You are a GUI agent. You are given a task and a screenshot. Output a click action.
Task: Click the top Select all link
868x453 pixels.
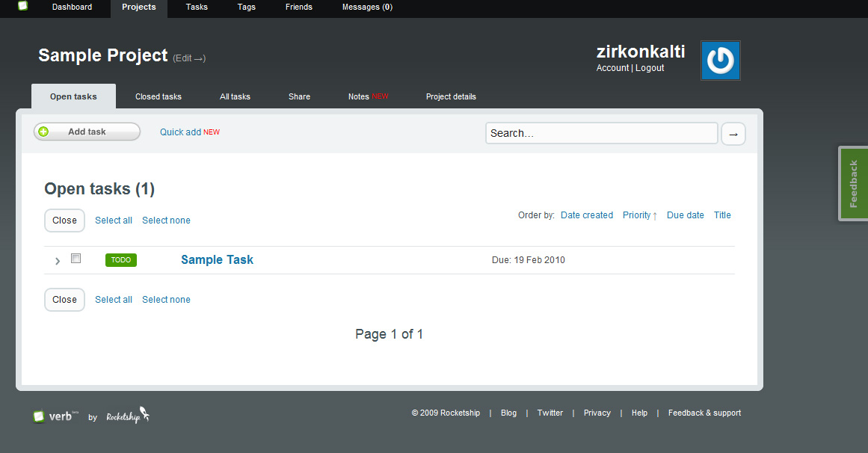click(114, 221)
